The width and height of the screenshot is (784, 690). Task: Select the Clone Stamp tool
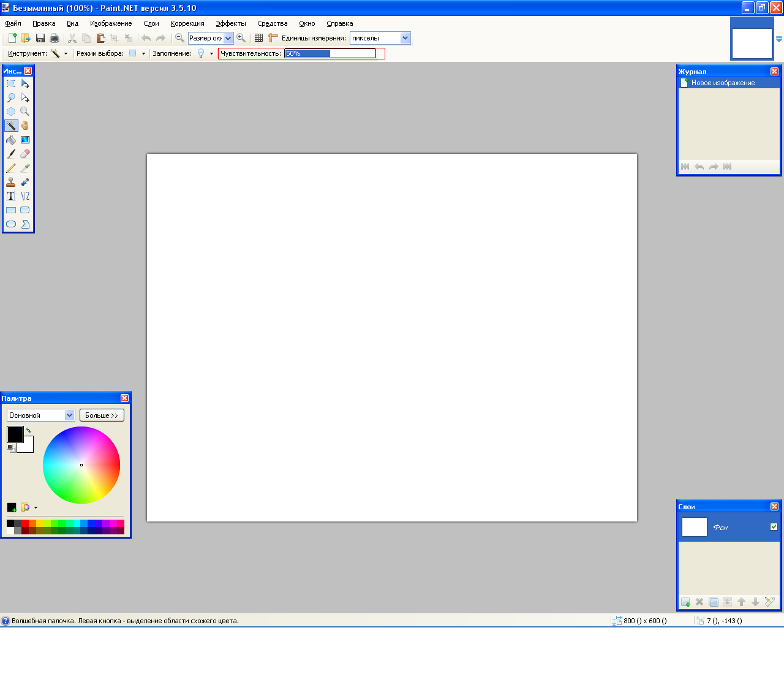coord(11,182)
